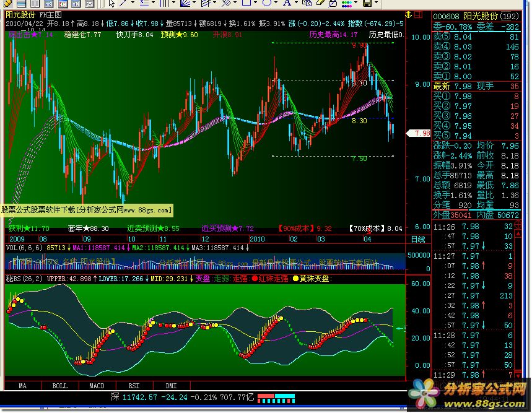Open dropdown arrow beside save icon
532x413 pixels.
(x=376, y=3)
